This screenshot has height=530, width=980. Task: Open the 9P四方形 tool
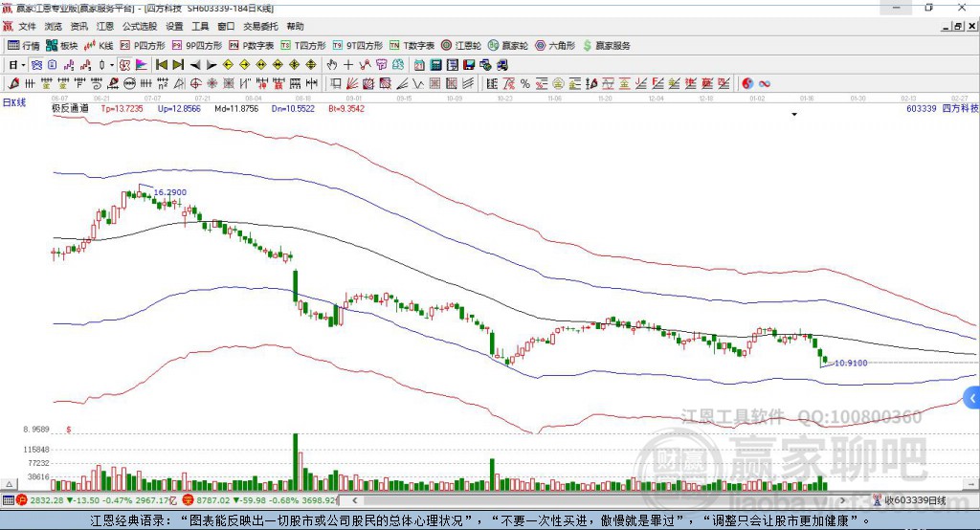pyautogui.click(x=197, y=46)
